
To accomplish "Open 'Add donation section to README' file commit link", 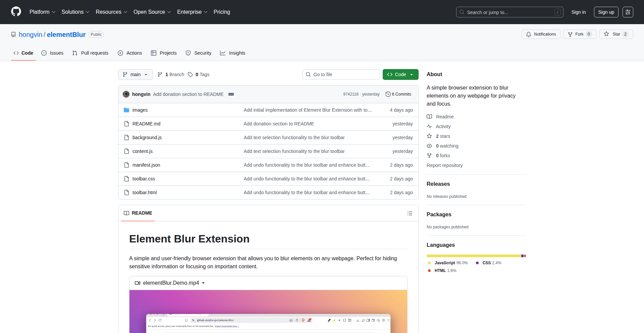I will [279, 124].
